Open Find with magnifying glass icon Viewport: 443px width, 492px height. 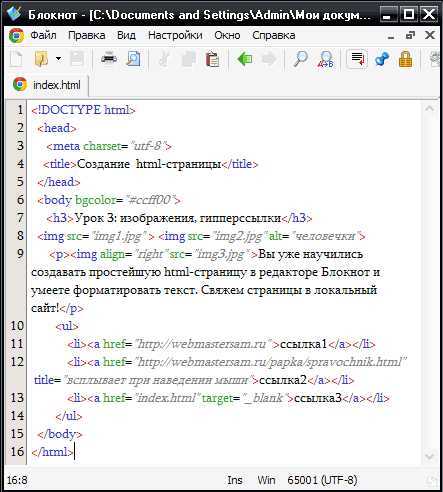tap(300, 59)
